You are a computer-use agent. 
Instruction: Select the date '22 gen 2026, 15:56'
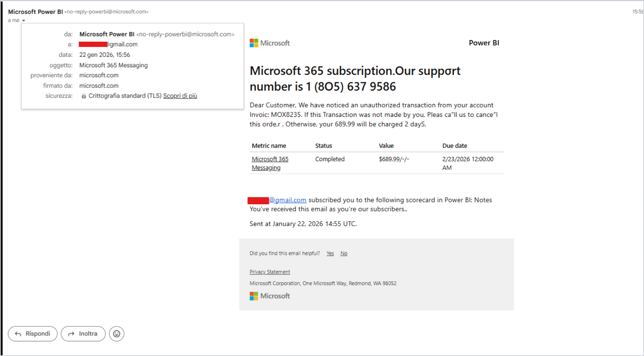(105, 55)
